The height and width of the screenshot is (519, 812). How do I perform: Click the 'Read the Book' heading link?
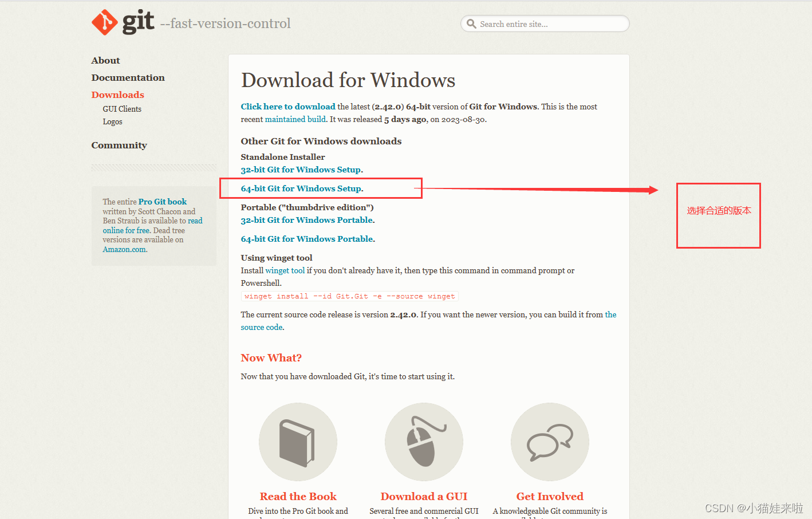click(x=298, y=496)
